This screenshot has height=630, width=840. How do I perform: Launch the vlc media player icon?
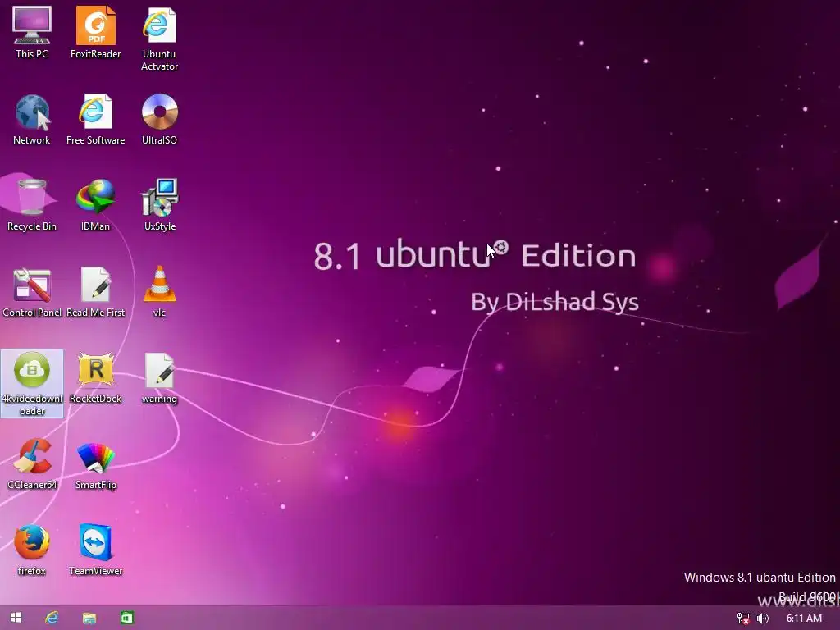tap(159, 291)
